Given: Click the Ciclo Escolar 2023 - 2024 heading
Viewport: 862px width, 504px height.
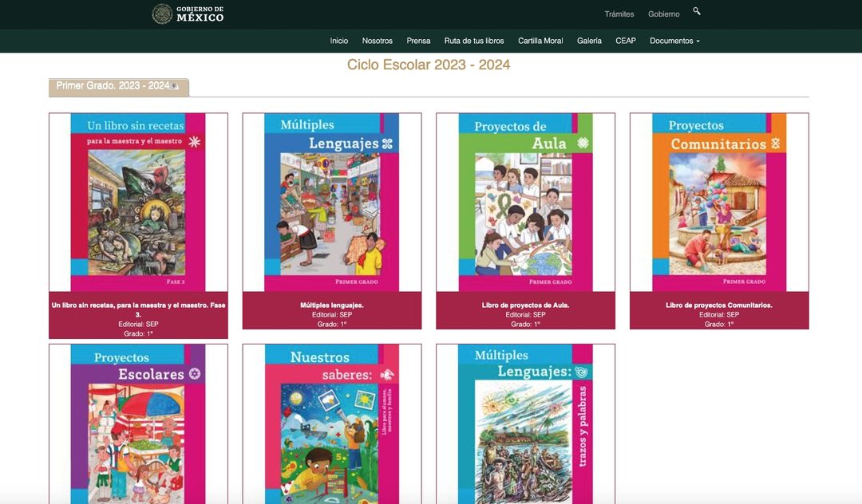Looking at the screenshot, I should click(x=429, y=65).
